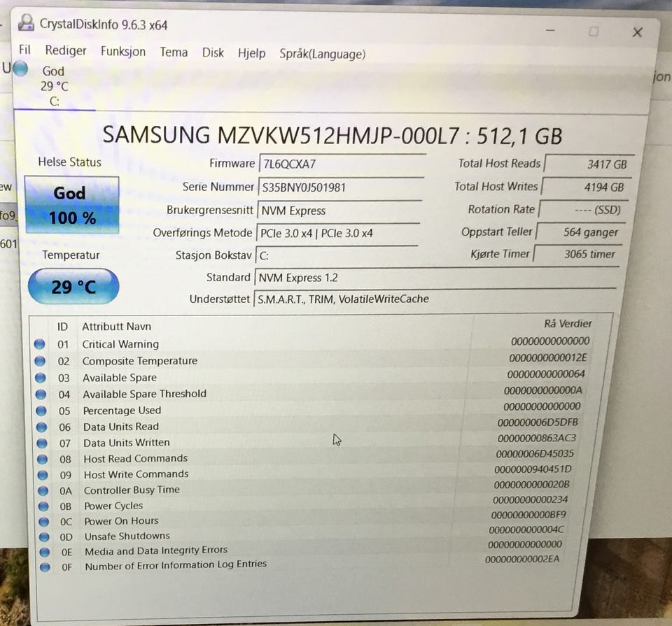
Task: Click the status orb for Controller Busy Time
Action: tap(43, 491)
